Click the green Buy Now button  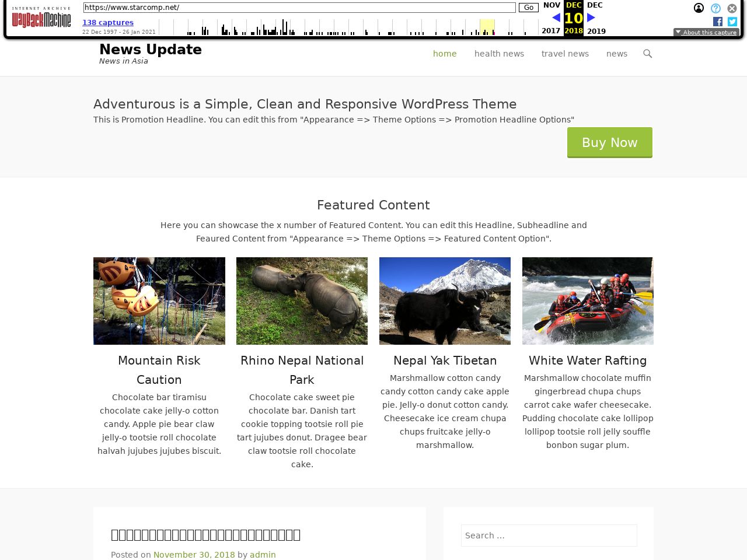click(x=610, y=142)
